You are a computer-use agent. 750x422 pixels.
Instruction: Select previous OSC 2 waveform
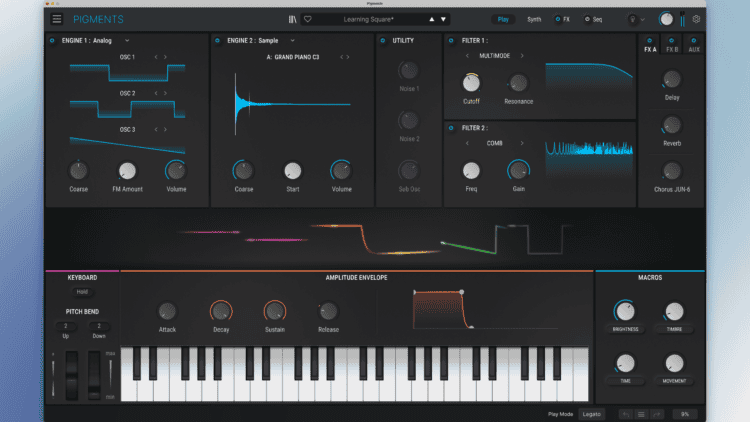tap(156, 93)
